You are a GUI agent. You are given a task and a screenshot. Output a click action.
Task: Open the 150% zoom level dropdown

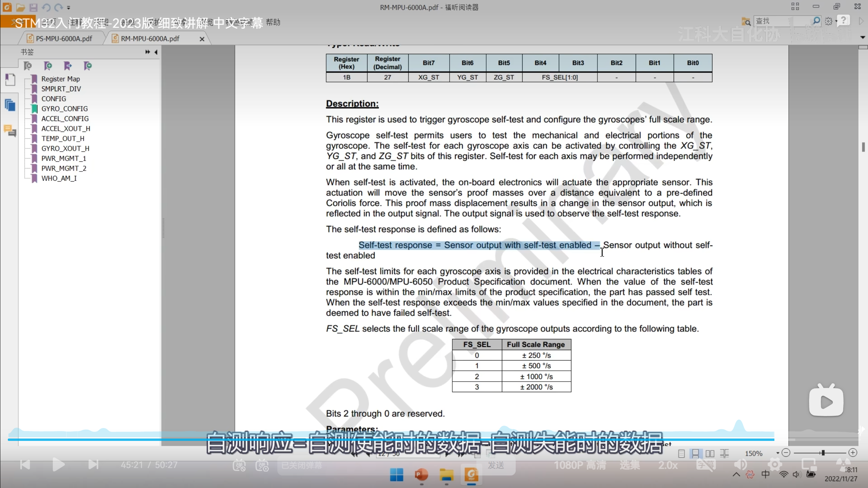pyautogui.click(x=777, y=453)
